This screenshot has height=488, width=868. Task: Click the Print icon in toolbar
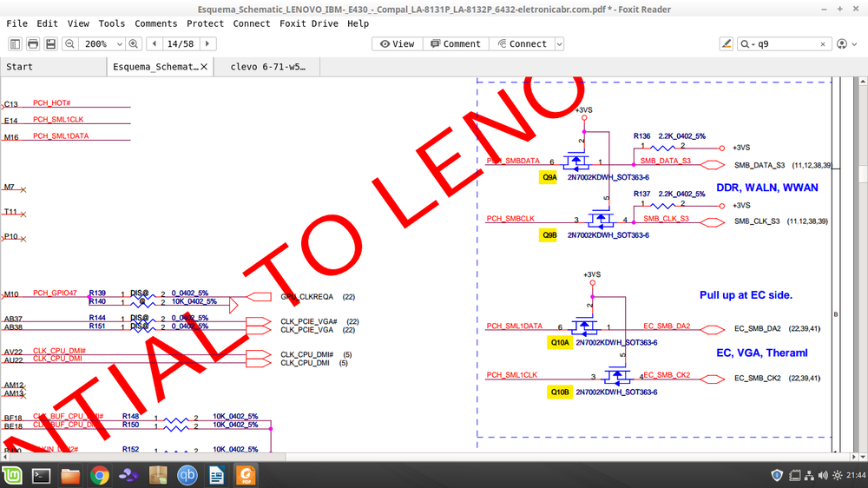coord(33,43)
